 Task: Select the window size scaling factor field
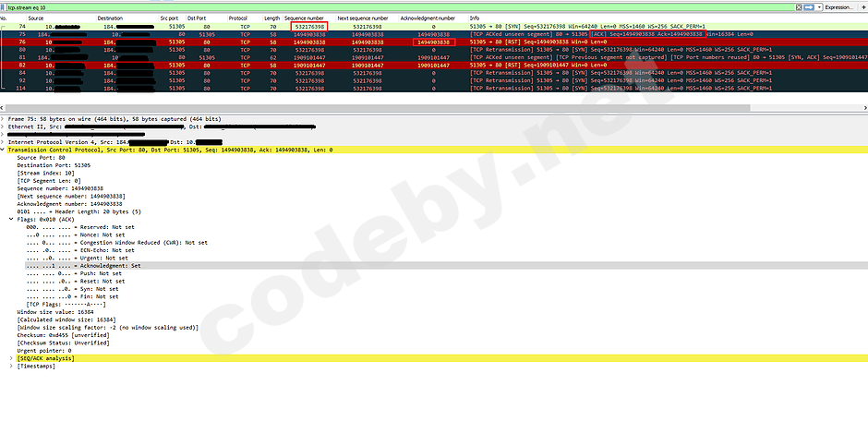tap(107, 328)
